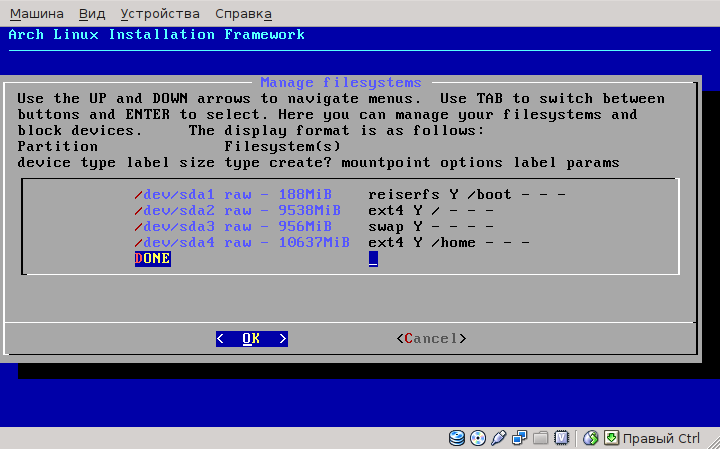
Task: Click the cursor field beside DONE
Action: click(373, 258)
